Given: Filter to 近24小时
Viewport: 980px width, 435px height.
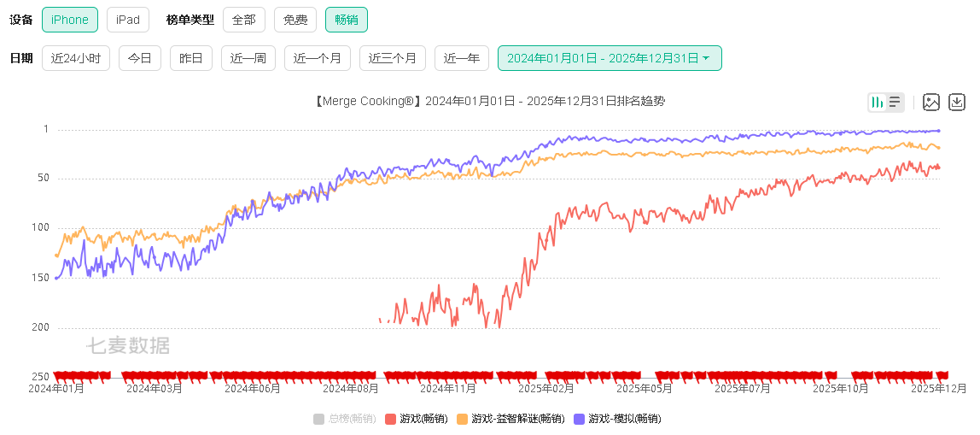Looking at the screenshot, I should [x=76, y=58].
